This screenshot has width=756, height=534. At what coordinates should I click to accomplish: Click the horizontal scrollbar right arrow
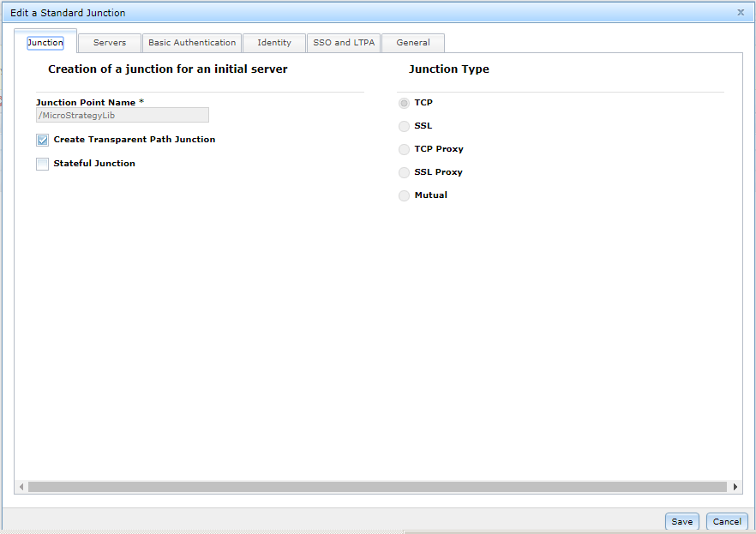point(735,487)
